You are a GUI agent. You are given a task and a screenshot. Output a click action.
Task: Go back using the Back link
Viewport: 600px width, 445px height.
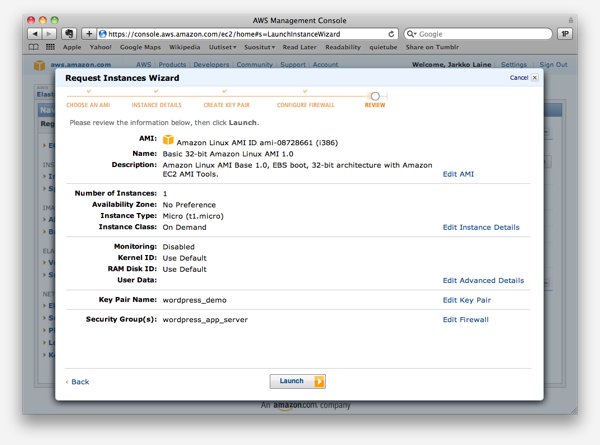click(79, 382)
